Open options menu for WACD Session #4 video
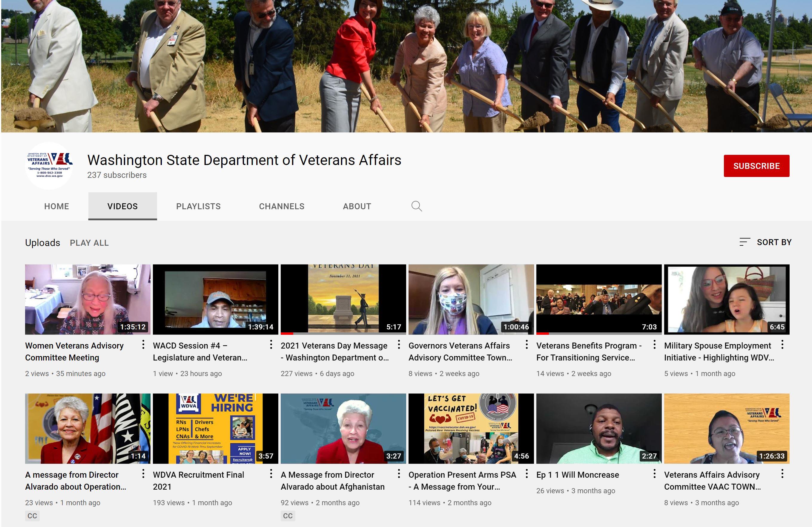The height and width of the screenshot is (527, 812). point(271,345)
